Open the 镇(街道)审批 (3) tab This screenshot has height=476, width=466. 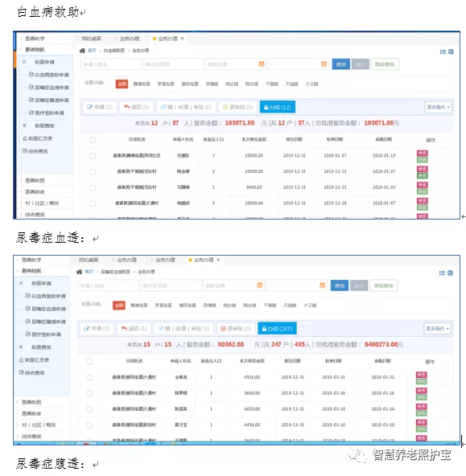click(184, 329)
